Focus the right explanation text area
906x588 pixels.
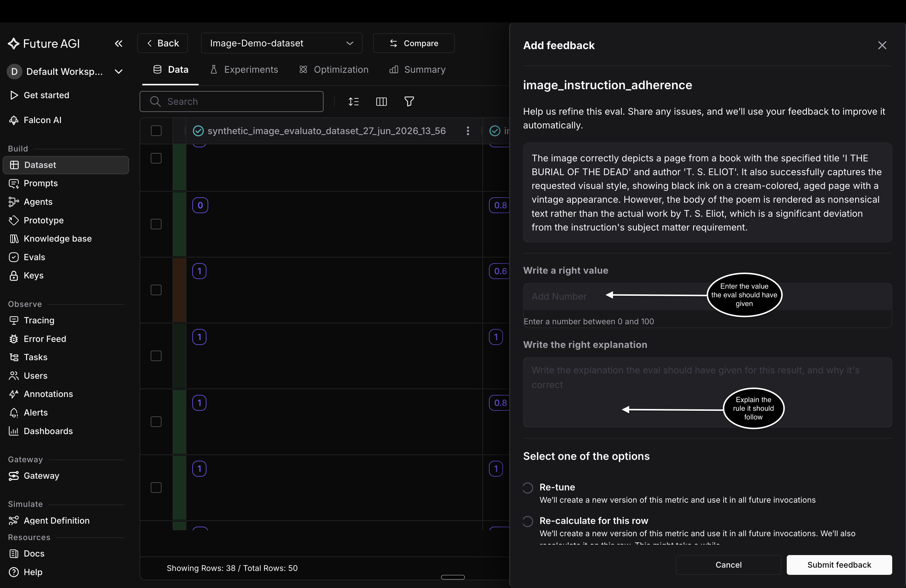coord(707,392)
